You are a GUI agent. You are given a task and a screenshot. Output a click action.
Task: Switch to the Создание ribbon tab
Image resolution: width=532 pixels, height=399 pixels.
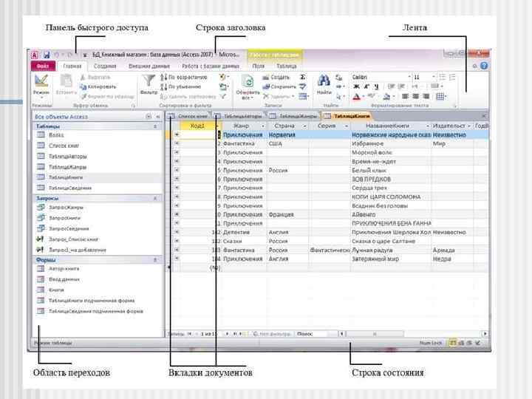(x=105, y=66)
